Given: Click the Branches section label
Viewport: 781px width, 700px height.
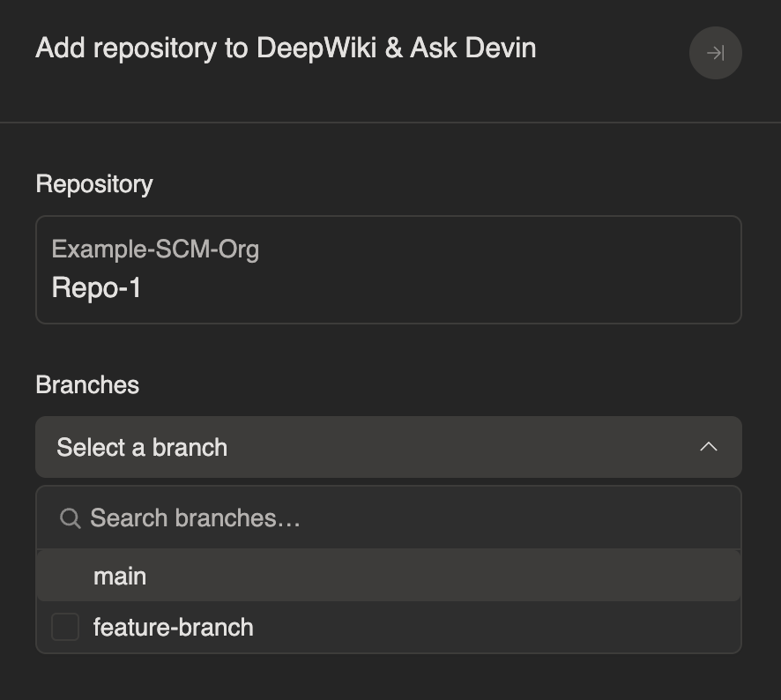Looking at the screenshot, I should pos(86,385).
